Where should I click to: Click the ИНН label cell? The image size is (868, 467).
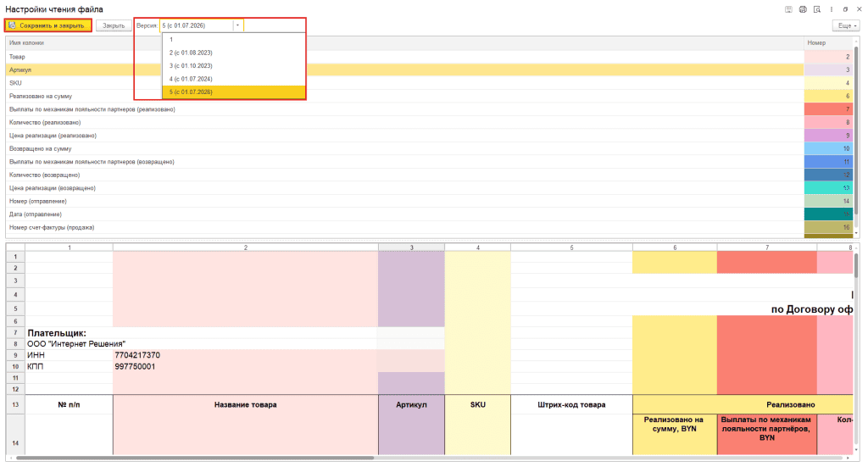tap(70, 355)
